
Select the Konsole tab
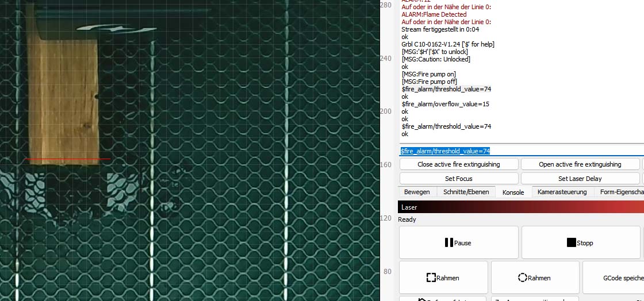pyautogui.click(x=513, y=192)
